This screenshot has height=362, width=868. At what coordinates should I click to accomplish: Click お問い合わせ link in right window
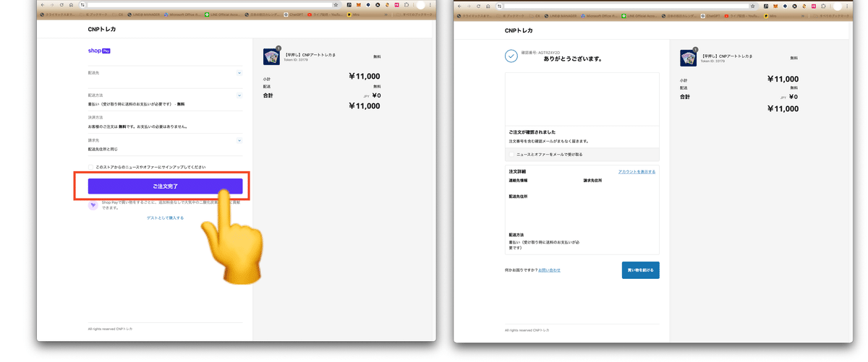click(549, 270)
